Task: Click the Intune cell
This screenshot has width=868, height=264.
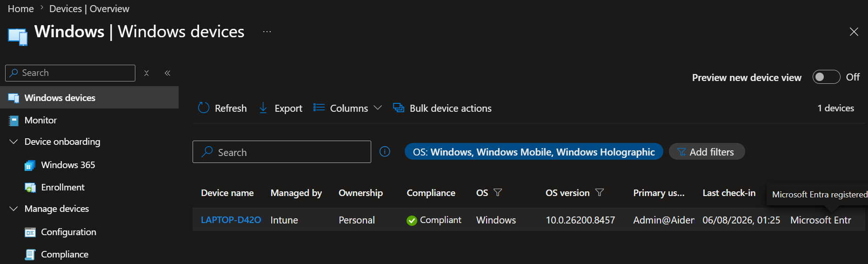Action: coord(284,220)
